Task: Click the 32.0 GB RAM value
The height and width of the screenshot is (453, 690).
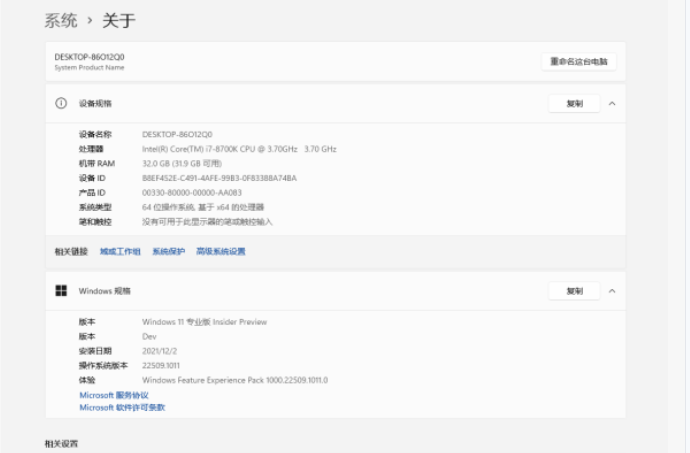Action: pos(182,163)
